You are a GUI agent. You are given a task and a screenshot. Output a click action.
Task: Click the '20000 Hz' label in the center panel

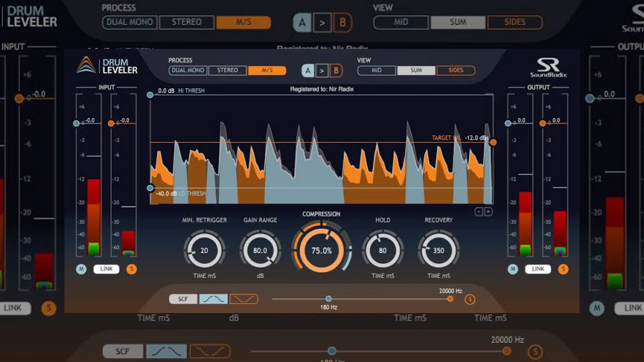pyautogui.click(x=451, y=291)
